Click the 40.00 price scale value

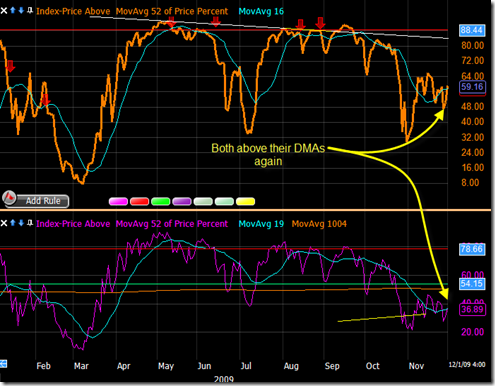tap(472, 122)
